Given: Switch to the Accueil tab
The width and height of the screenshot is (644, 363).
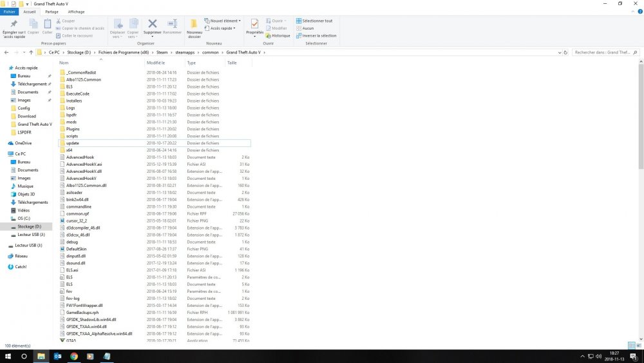Looking at the screenshot, I should 30,12.
